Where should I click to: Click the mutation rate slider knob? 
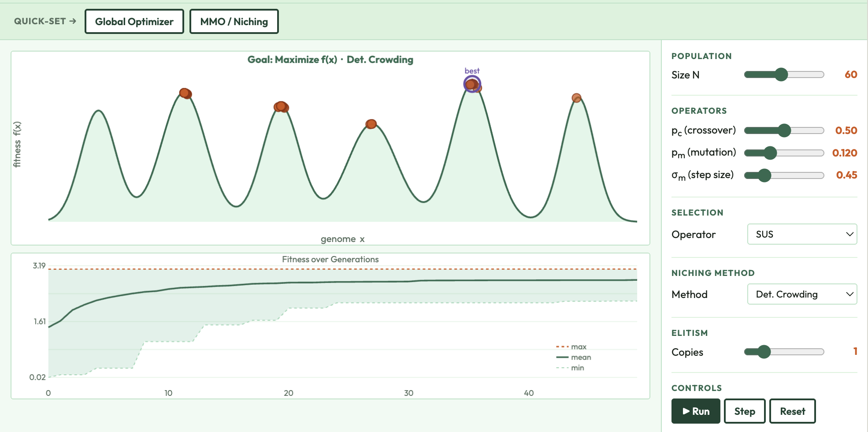point(771,153)
